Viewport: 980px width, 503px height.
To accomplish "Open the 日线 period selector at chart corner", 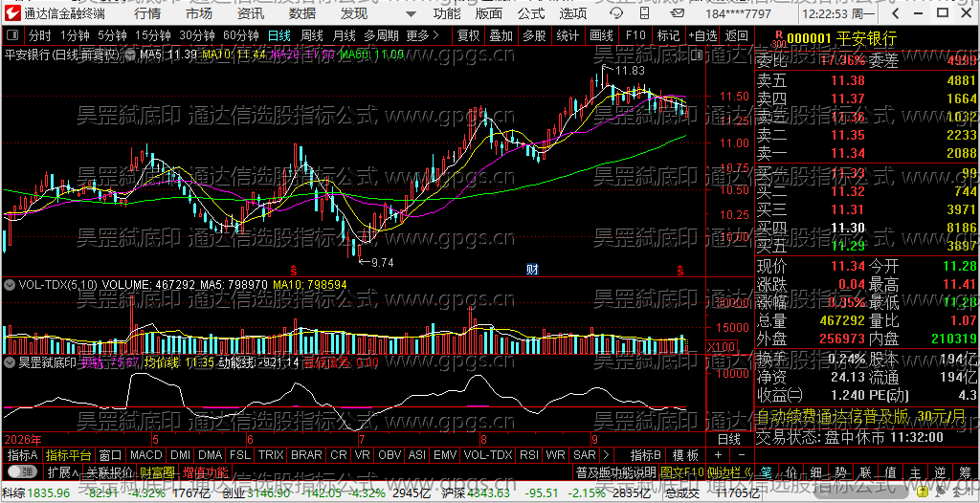I will point(728,438).
